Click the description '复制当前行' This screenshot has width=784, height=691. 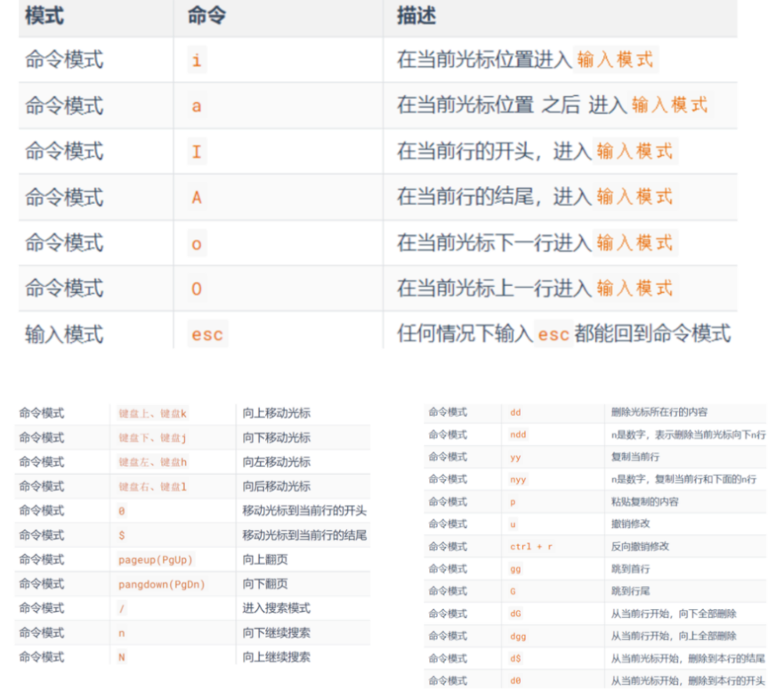[x=635, y=457]
